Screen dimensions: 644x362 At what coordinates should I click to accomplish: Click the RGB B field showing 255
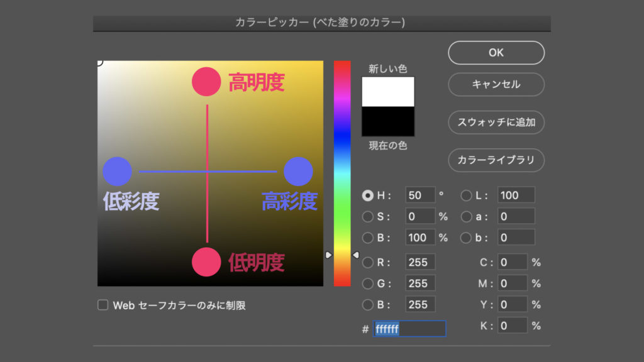pyautogui.click(x=420, y=305)
